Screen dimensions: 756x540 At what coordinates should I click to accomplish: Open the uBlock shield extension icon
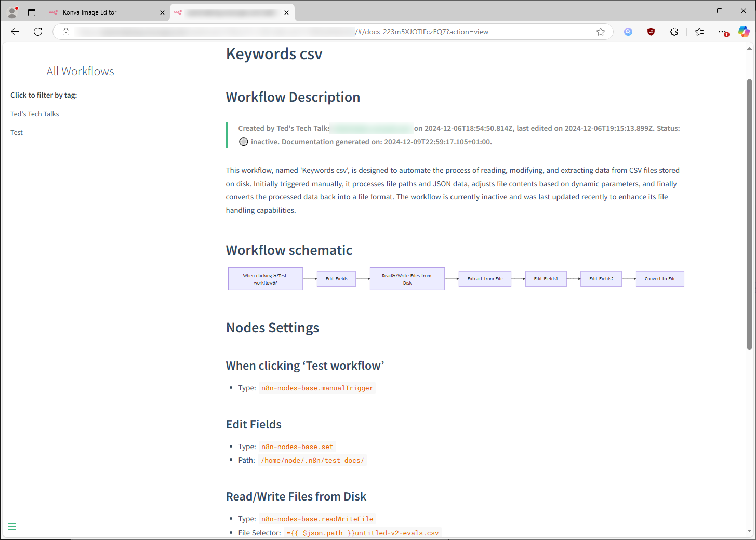pos(651,32)
